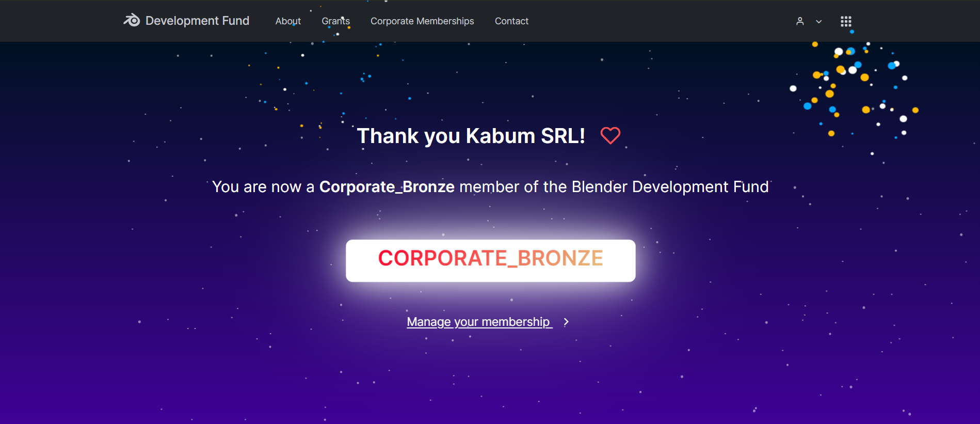Open the About menu item

pyautogui.click(x=288, y=21)
